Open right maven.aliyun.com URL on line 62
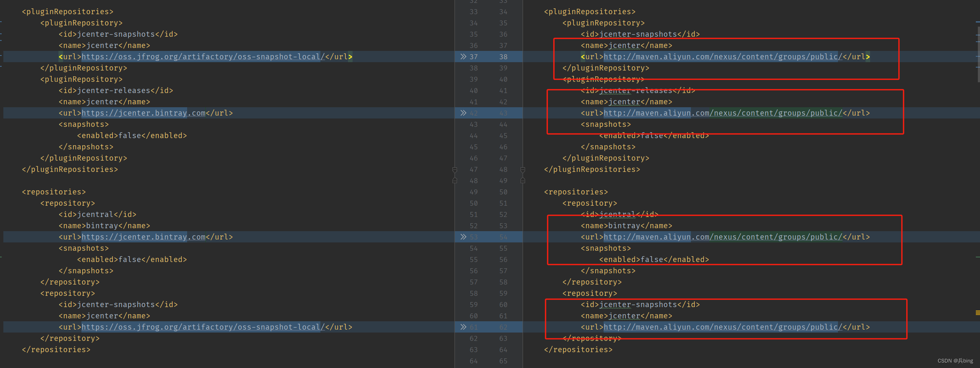Image resolution: width=980 pixels, height=368 pixels. click(x=723, y=327)
